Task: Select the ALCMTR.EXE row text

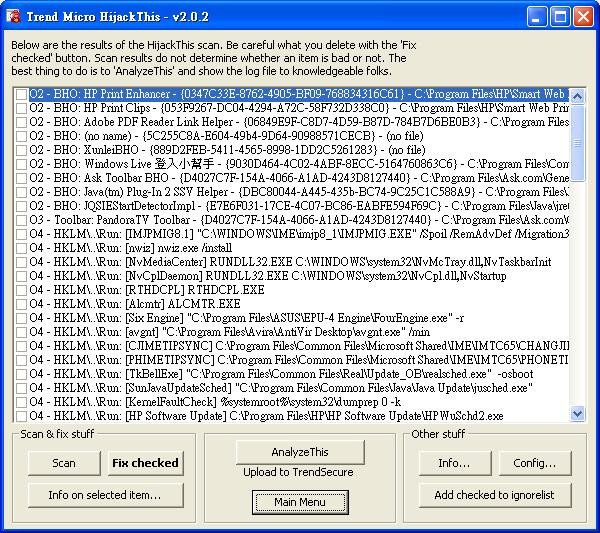Action: click(135, 304)
